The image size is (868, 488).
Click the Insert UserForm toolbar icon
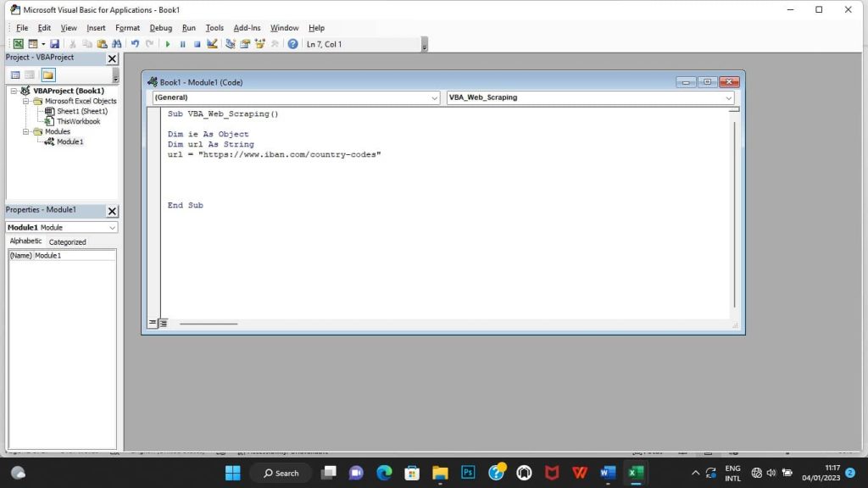point(33,44)
